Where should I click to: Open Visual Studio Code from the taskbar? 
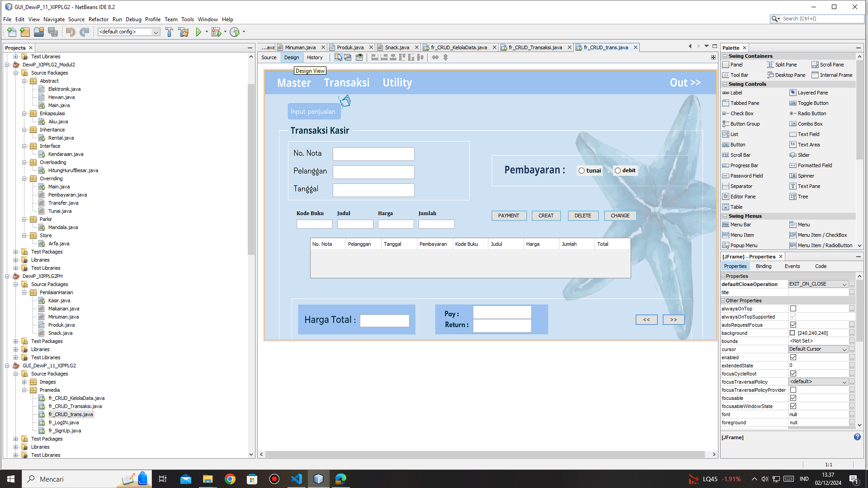[x=297, y=479]
